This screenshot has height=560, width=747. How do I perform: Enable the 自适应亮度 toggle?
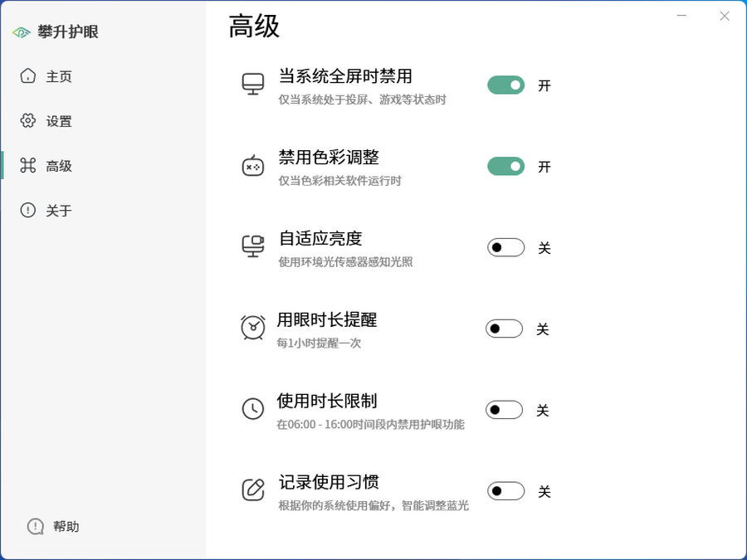[506, 247]
